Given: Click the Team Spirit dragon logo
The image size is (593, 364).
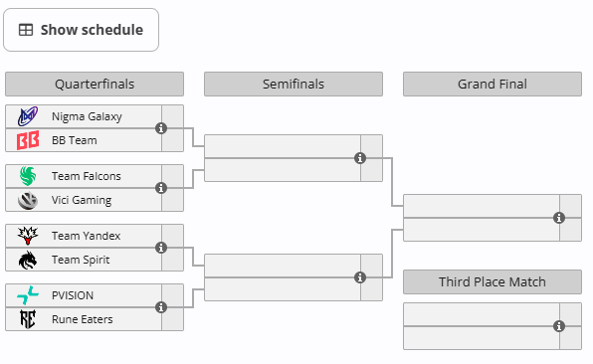Looking at the screenshot, I should (28, 260).
